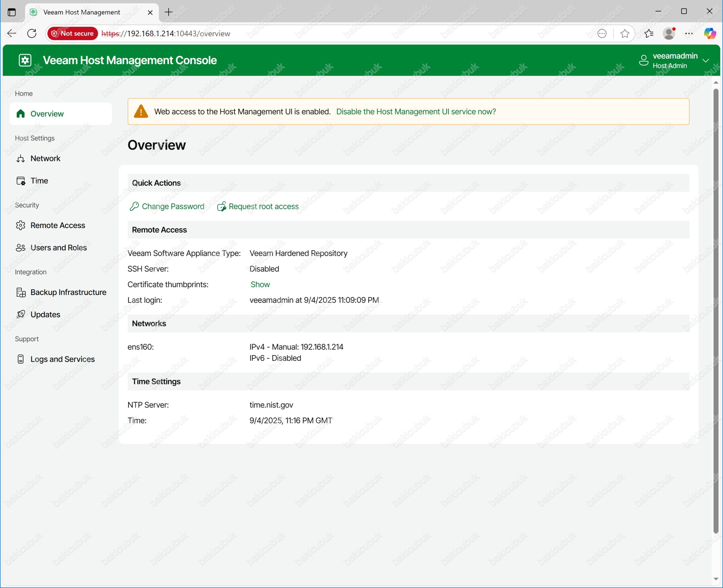
Task: Click the IPv6 - Disabled text
Action: pyautogui.click(x=275, y=358)
